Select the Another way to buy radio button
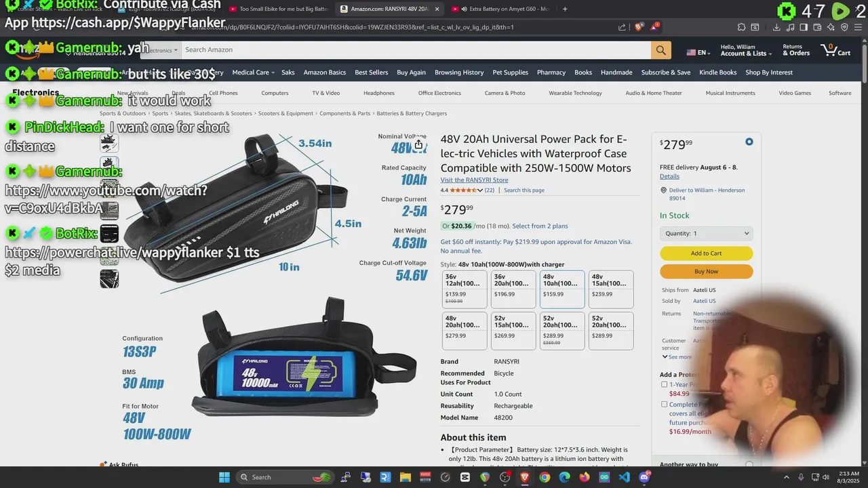868x488 pixels. [x=749, y=465]
